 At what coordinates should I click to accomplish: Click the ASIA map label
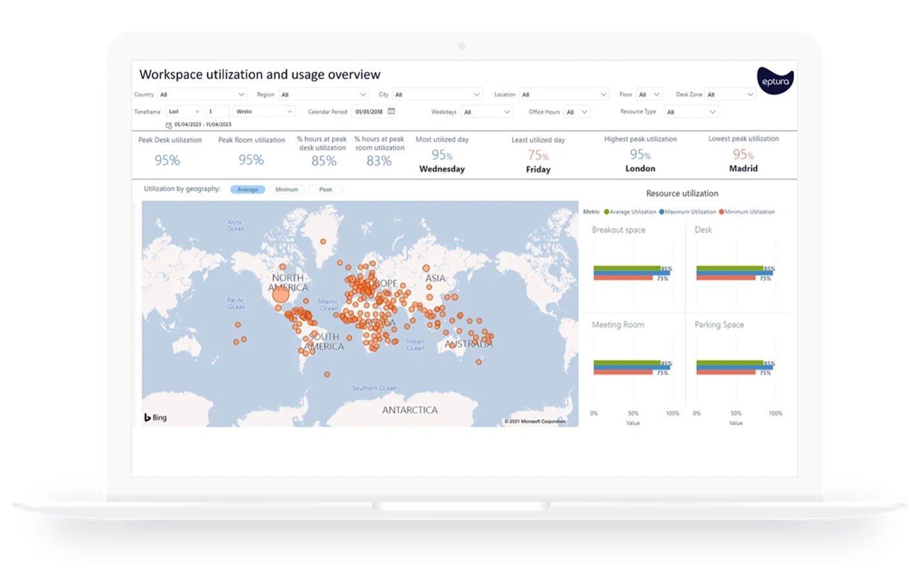pyautogui.click(x=435, y=278)
